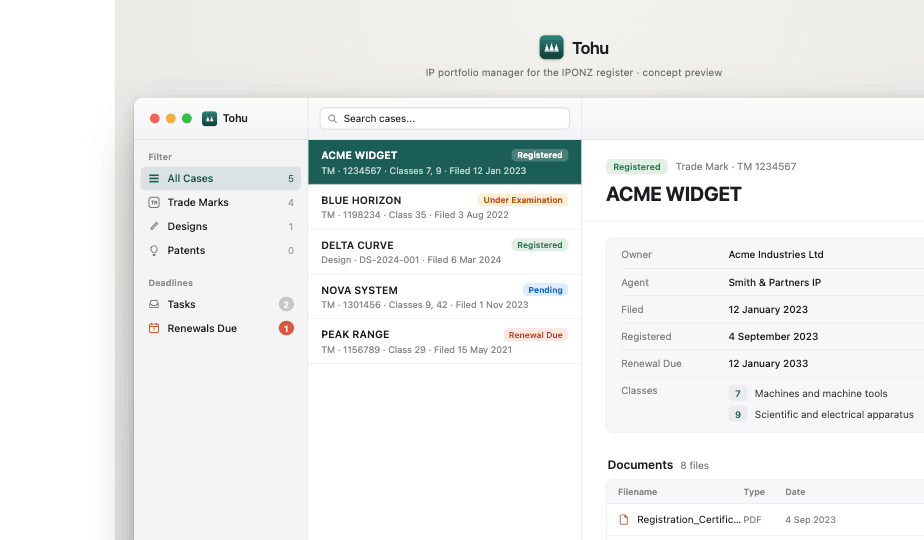
Task: Sort documents by Date column header
Action: (795, 492)
